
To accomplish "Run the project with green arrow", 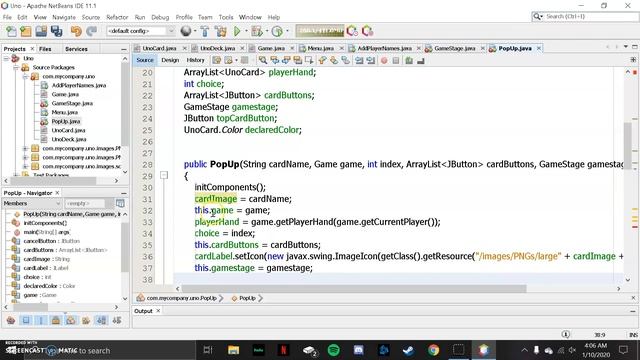I will click(237, 31).
